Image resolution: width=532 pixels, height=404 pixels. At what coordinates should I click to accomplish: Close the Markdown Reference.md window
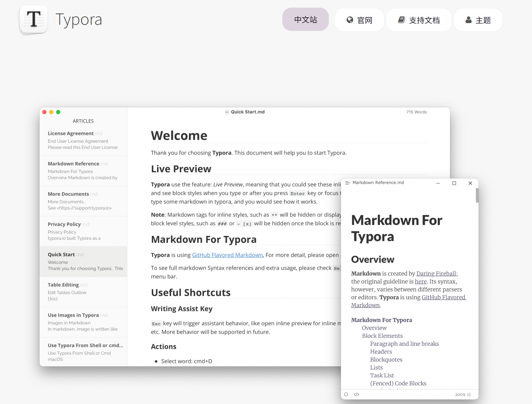[470, 183]
